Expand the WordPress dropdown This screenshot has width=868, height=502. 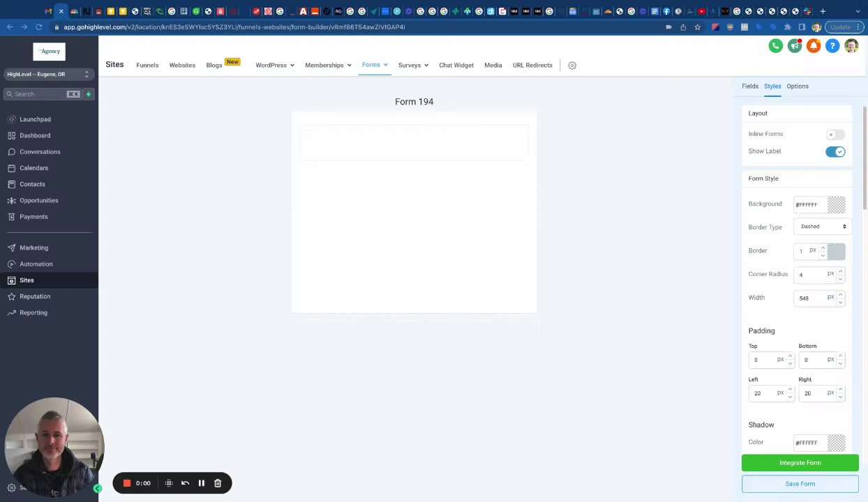275,66
